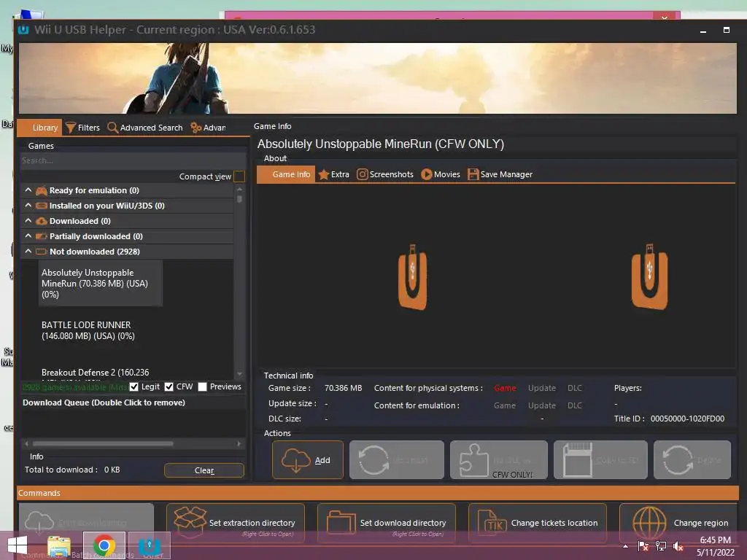Open the Movies tab
747x560 pixels.
point(441,174)
